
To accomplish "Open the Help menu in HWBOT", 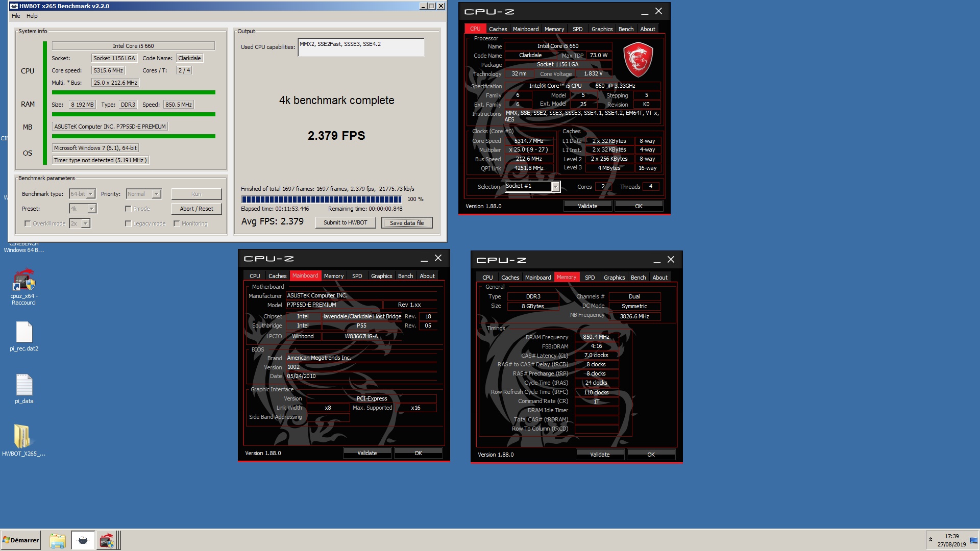I will coord(32,16).
